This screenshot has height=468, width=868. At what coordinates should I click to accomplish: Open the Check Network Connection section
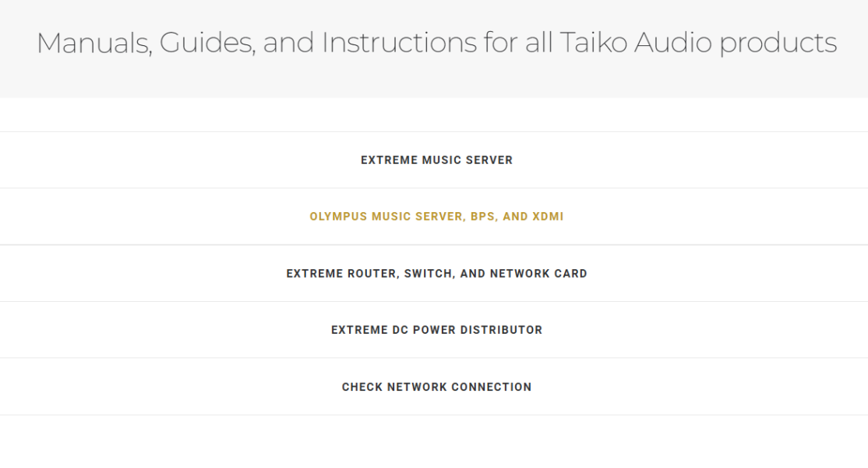[x=436, y=387]
